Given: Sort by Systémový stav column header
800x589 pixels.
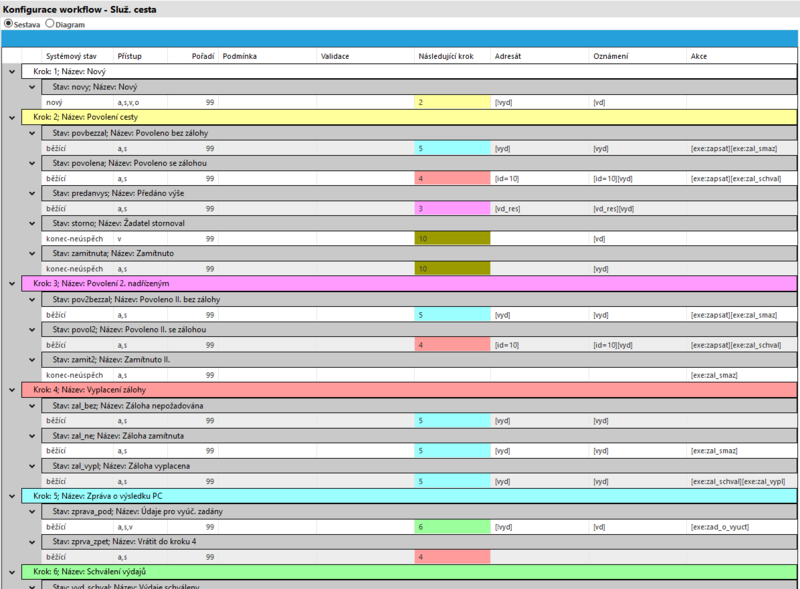Looking at the screenshot, I should click(x=77, y=56).
